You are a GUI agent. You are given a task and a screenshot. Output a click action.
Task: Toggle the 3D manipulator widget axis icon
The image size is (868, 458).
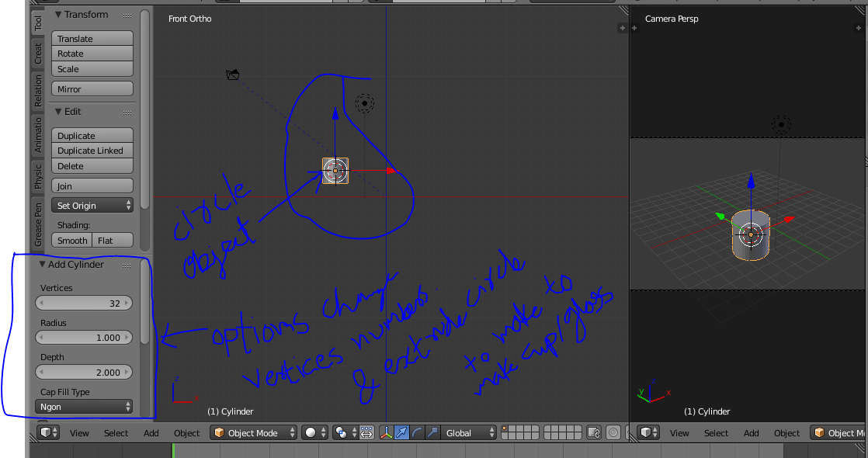point(386,432)
